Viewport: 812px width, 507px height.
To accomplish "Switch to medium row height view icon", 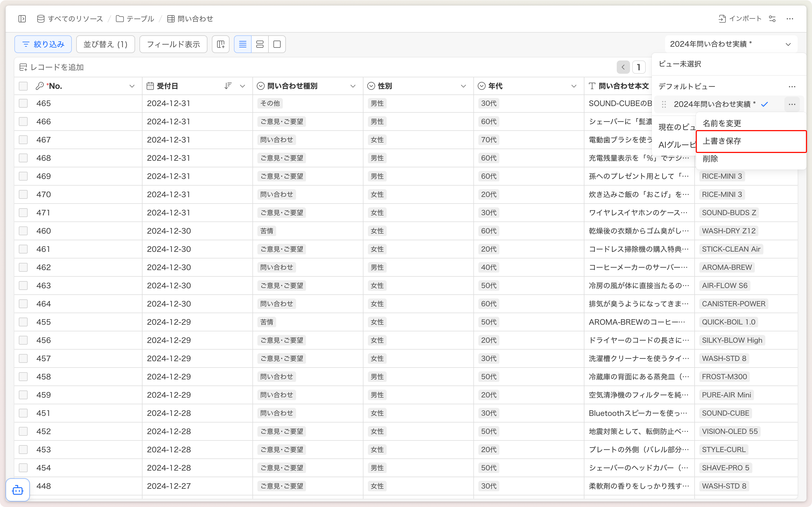I will click(x=260, y=44).
